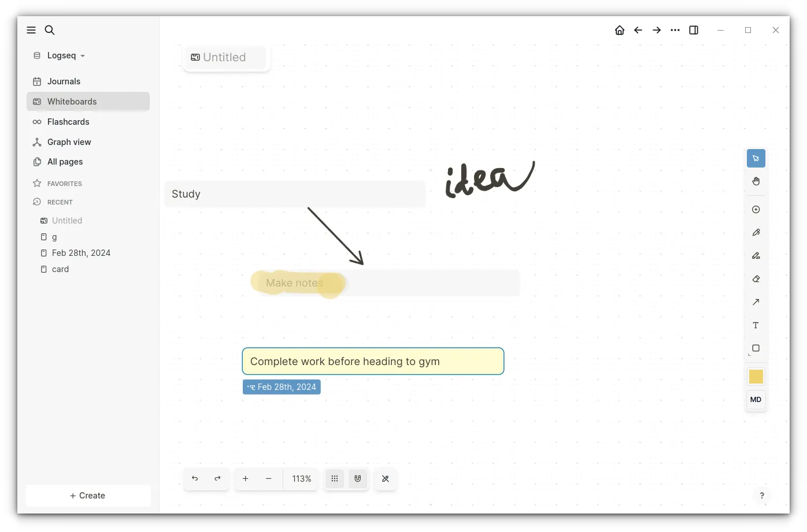Toggle the left sidebar hamburger menu

coord(31,30)
